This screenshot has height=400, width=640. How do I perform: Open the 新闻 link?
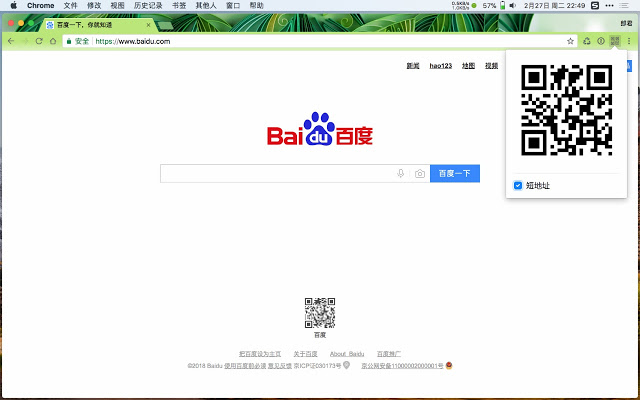(413, 66)
